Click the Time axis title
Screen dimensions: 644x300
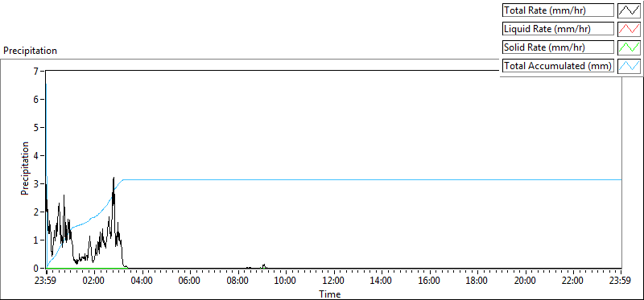click(x=330, y=294)
